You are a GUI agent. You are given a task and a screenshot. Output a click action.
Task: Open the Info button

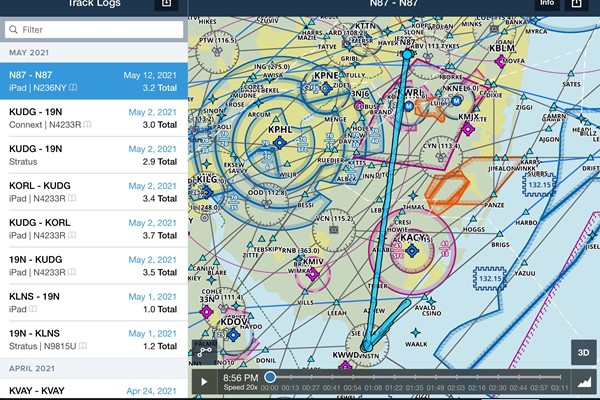[x=546, y=4]
